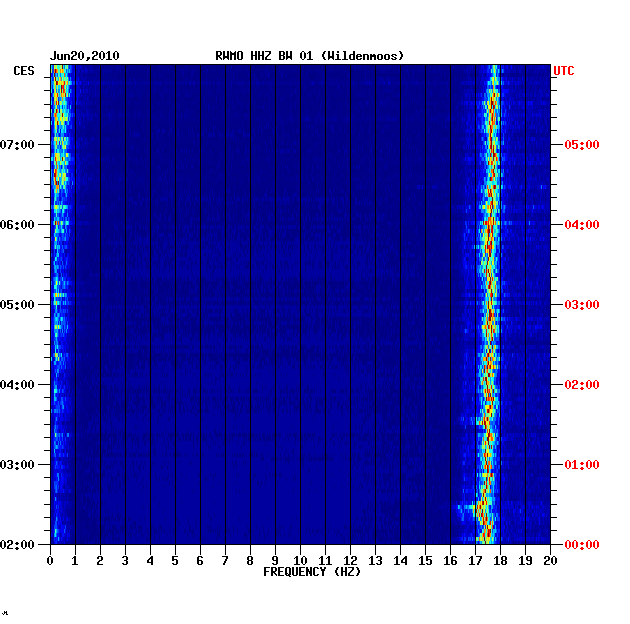Click the date label Jun20,2010
The width and height of the screenshot is (630, 624).
click(84, 56)
